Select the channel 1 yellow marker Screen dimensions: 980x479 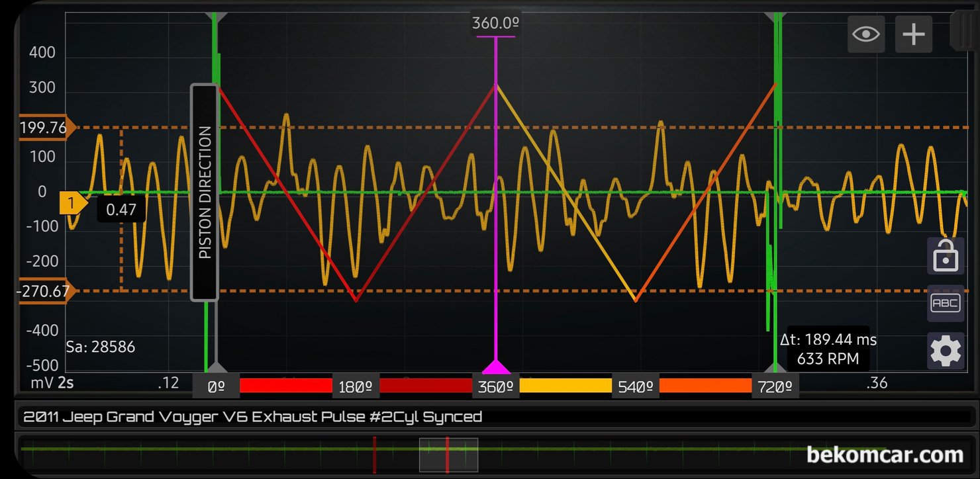click(73, 203)
